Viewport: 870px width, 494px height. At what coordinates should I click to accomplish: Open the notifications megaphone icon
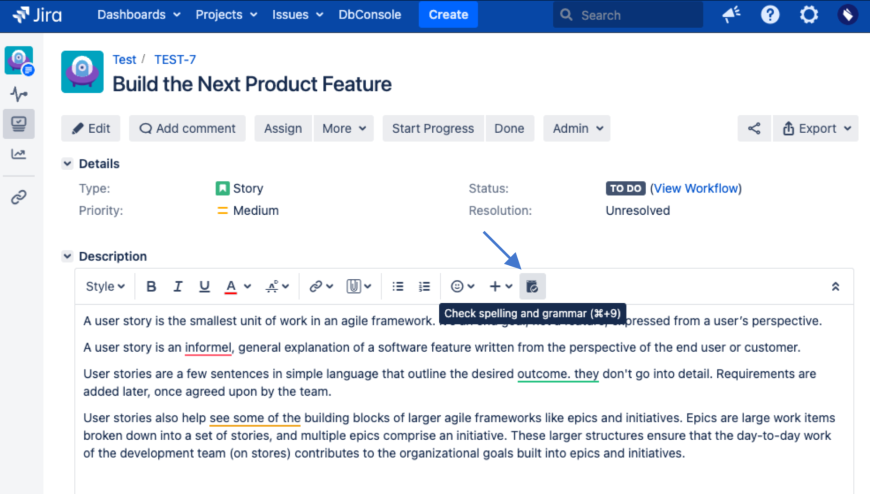(x=731, y=15)
